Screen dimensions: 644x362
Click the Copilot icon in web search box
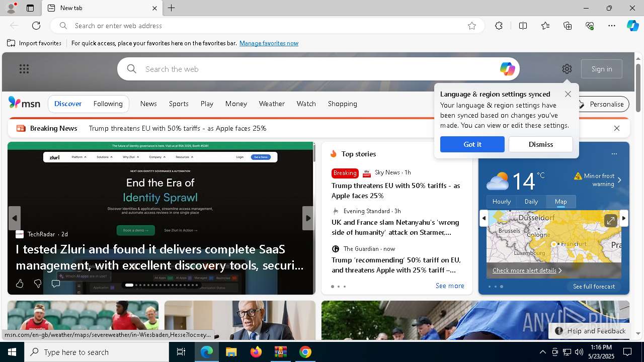pos(507,69)
